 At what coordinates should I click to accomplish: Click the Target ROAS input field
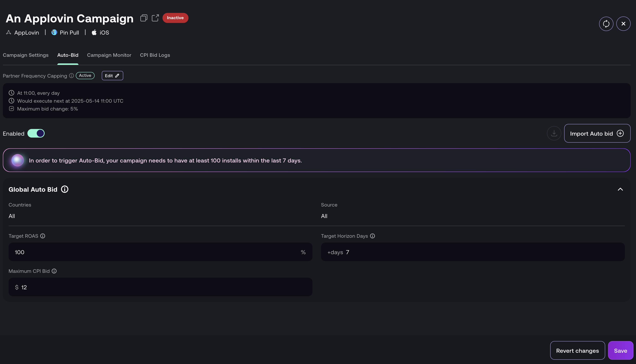point(160,252)
